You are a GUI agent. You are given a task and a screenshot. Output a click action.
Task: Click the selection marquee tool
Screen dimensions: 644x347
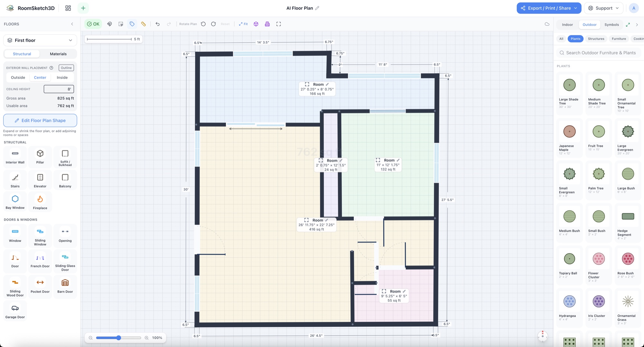tap(121, 24)
